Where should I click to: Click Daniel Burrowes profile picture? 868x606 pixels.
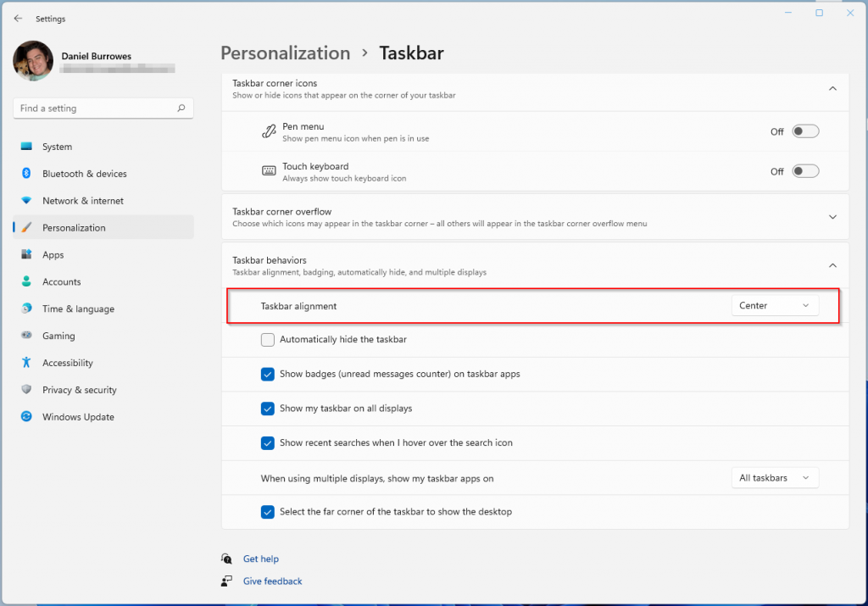point(33,60)
